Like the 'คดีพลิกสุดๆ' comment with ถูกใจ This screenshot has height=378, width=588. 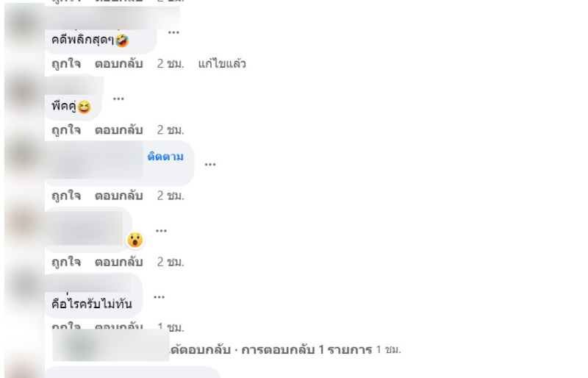66,64
